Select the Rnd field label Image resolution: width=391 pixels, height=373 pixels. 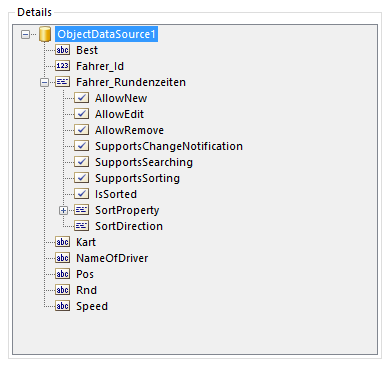(86, 290)
